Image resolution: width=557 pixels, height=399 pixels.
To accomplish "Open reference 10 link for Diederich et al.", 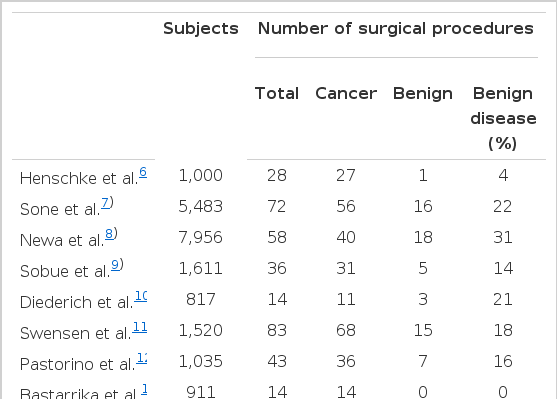I will 141,296.
